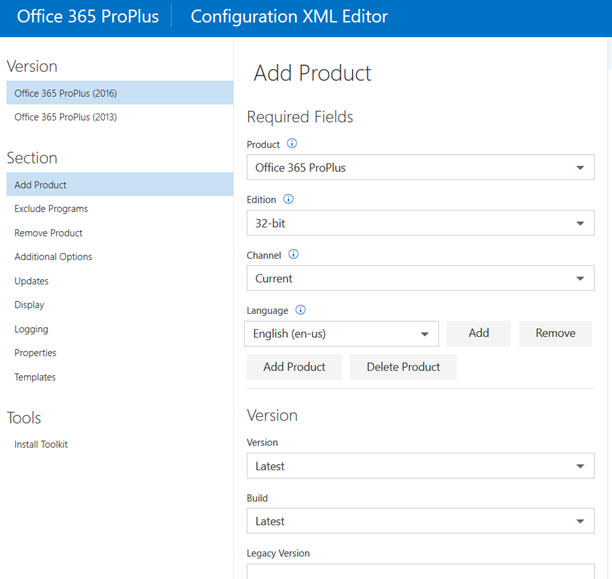Click the Add Product button
This screenshot has width=612, height=579.
point(294,367)
